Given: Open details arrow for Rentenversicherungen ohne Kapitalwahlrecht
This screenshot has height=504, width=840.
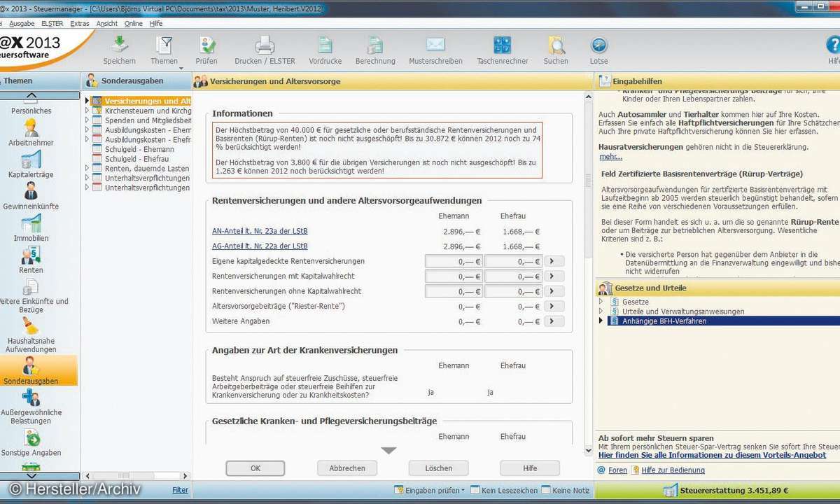Looking at the screenshot, I should tap(554, 291).
